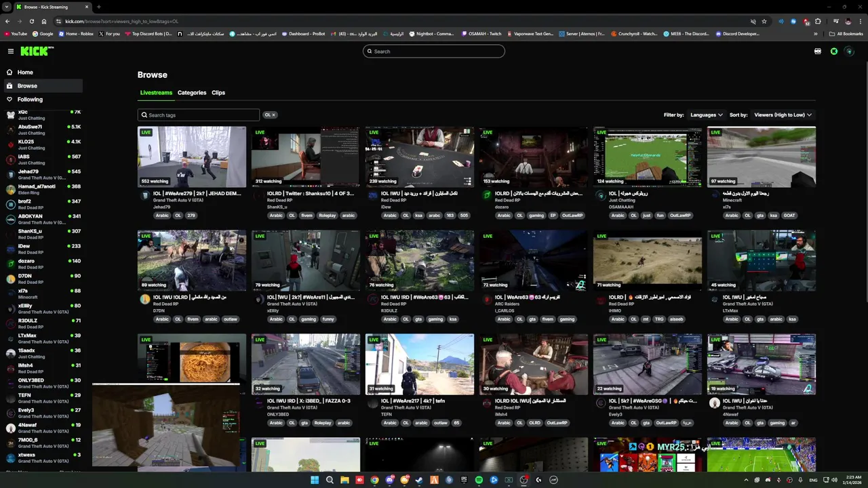Screen dimensions: 868x488
Task: Open the YouTube bookmark
Action: coord(16,34)
